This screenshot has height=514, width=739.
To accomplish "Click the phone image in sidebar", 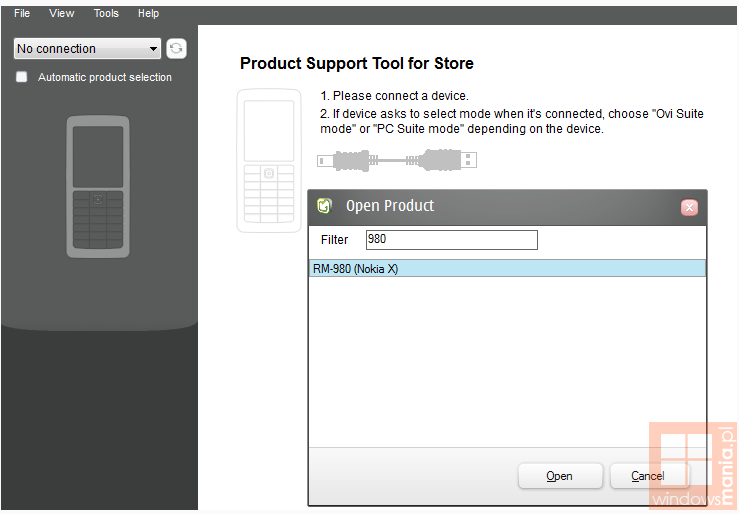I will [x=98, y=187].
